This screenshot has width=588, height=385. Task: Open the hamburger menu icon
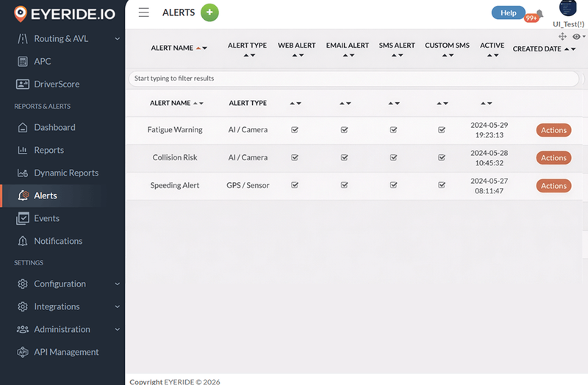point(143,12)
